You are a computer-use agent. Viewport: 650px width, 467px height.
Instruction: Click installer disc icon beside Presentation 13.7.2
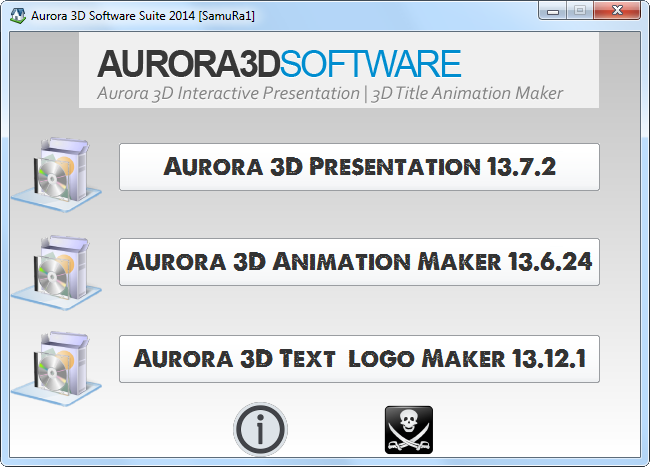coord(56,174)
